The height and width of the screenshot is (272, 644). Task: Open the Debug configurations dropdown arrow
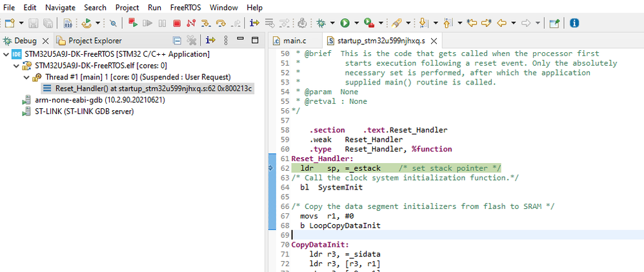pos(332,23)
